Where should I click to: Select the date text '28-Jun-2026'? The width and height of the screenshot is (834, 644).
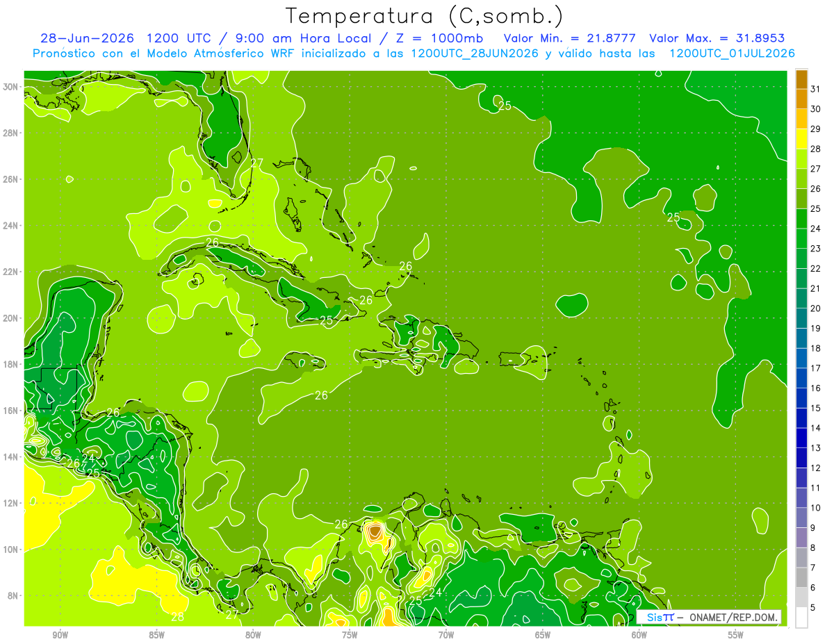pos(89,38)
